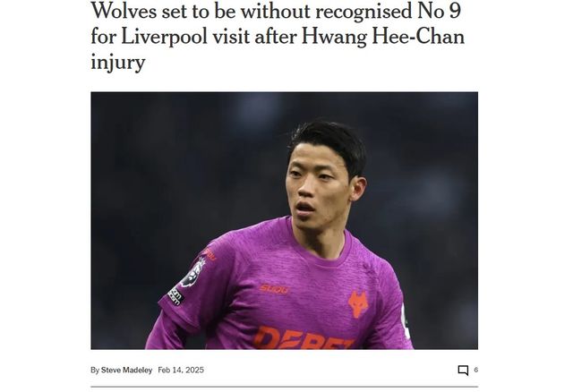
Task: Click the SUDU brand logo on shirt
Action: [x=274, y=289]
